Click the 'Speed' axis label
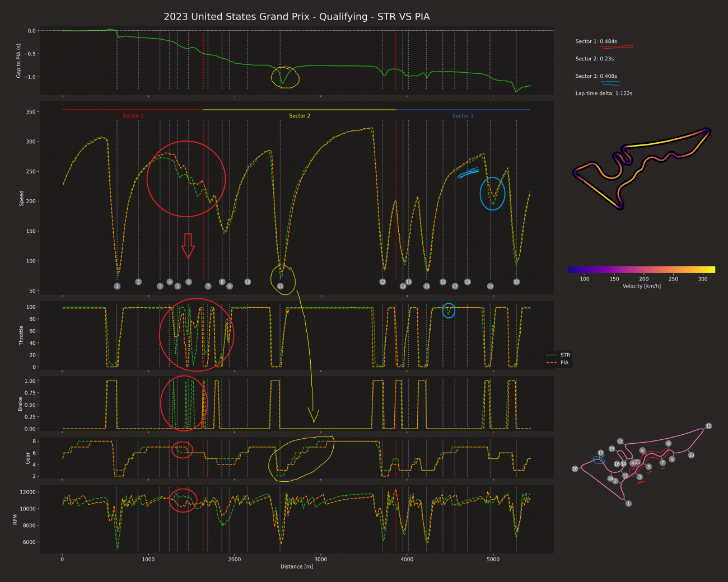Viewport: 728px width, 582px height. (x=22, y=198)
